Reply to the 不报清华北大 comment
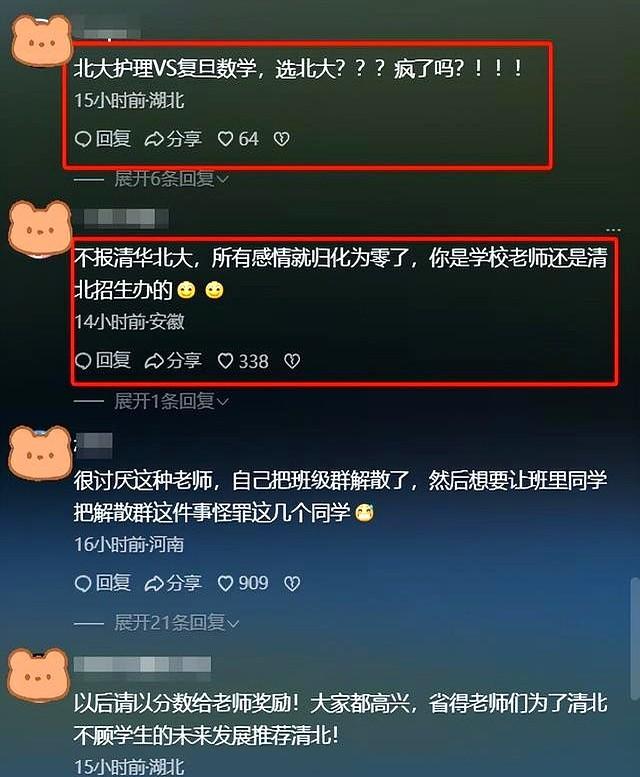Viewport: 640px width, 777px height. pos(103,361)
